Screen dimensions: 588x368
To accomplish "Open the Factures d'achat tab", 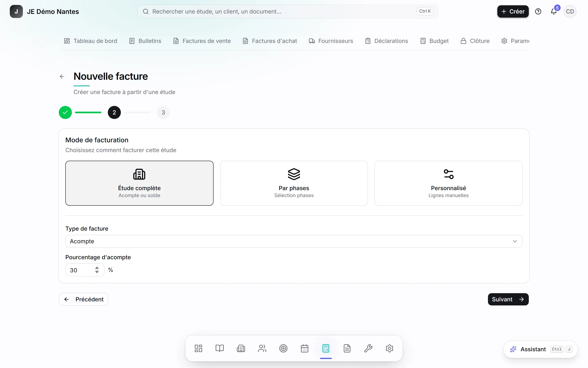I will pyautogui.click(x=270, y=41).
